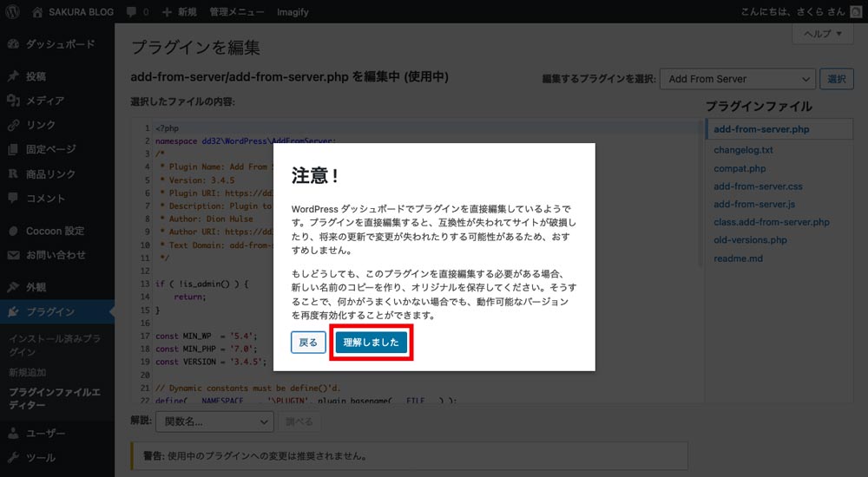Click the 警告 notice text
This screenshot has height=477, width=868.
tap(254, 456)
